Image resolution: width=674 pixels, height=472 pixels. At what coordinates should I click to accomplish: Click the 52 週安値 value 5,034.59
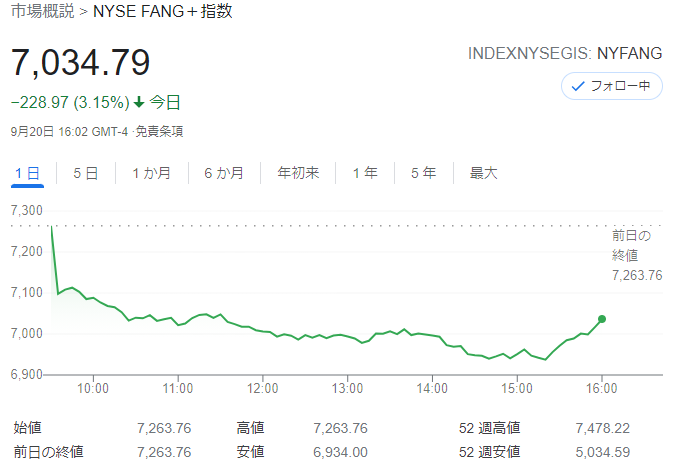(x=603, y=452)
